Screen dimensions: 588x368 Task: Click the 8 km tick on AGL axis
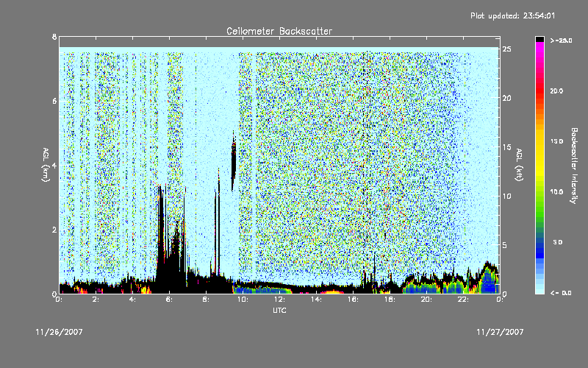coord(54,37)
